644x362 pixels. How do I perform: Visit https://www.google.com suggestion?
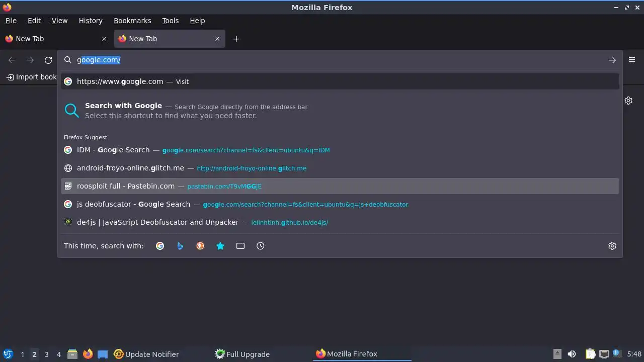(340, 81)
